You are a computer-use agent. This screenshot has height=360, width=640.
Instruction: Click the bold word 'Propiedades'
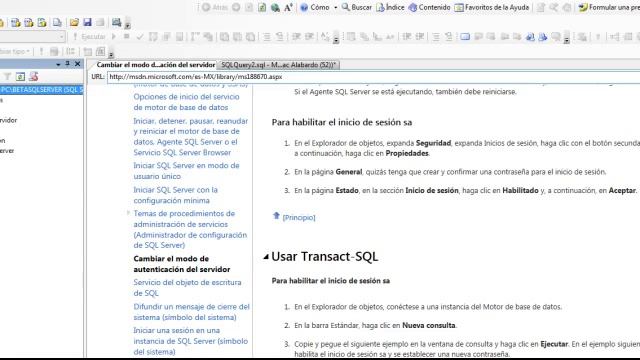(x=407, y=153)
